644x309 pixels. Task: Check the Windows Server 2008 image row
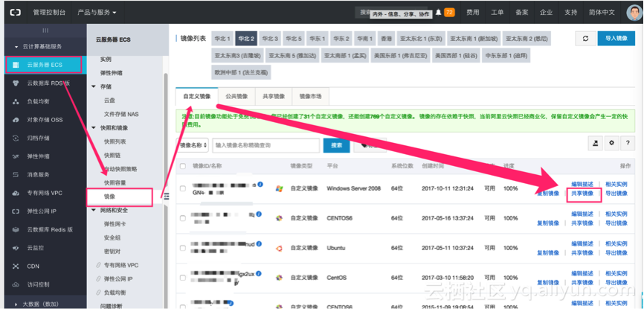click(183, 188)
